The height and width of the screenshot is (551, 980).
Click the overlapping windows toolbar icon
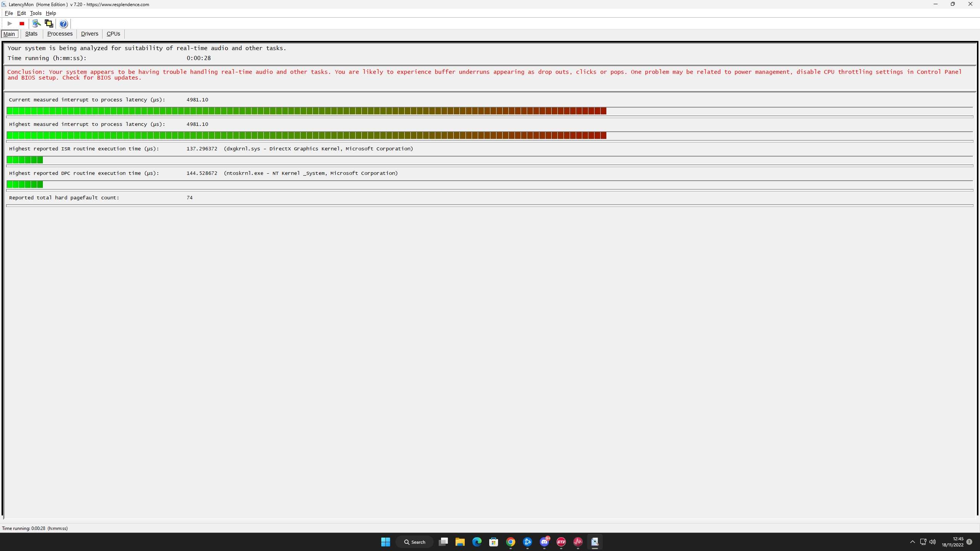point(49,24)
